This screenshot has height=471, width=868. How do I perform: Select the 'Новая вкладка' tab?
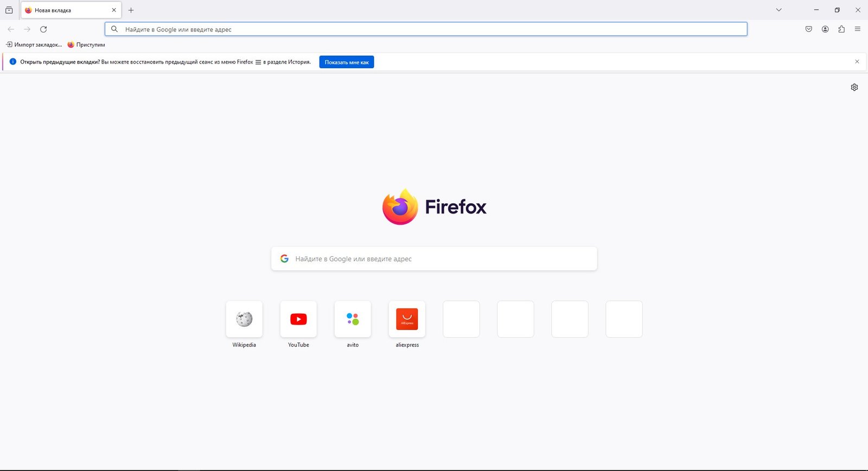click(65, 10)
